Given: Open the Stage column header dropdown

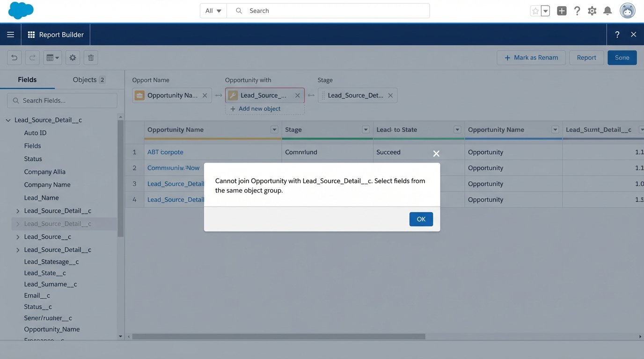Looking at the screenshot, I should tap(365, 129).
